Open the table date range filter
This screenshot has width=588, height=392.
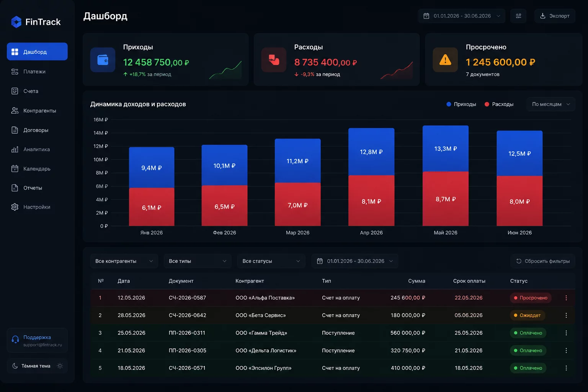pyautogui.click(x=355, y=261)
